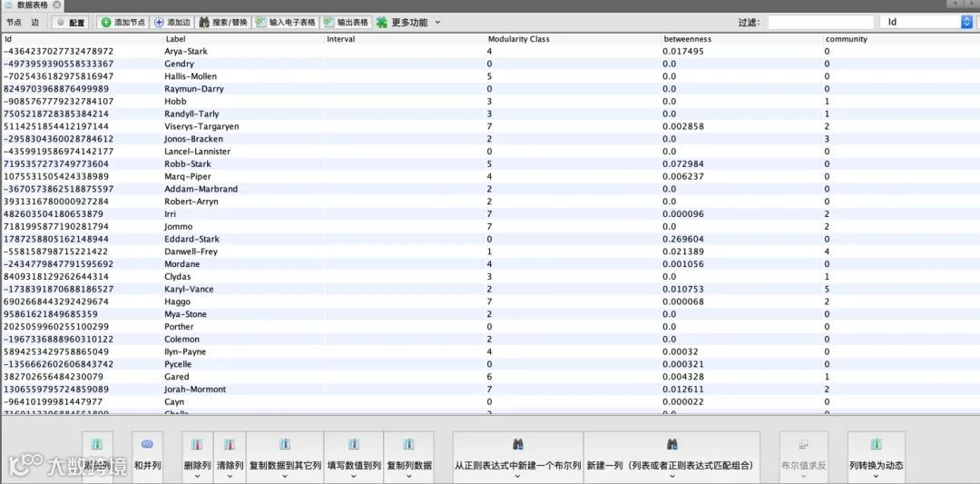
Task: Close the 数据表格 tab
Action: coord(57,5)
